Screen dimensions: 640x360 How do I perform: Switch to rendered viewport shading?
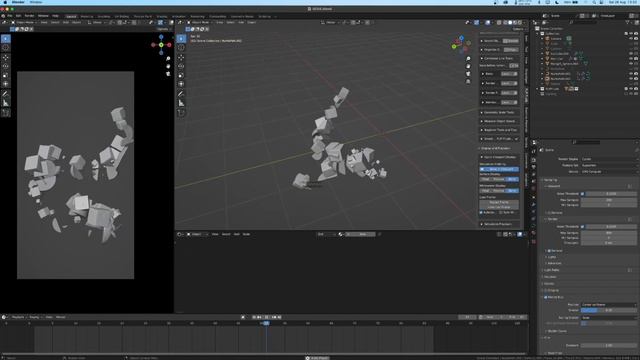520,22
